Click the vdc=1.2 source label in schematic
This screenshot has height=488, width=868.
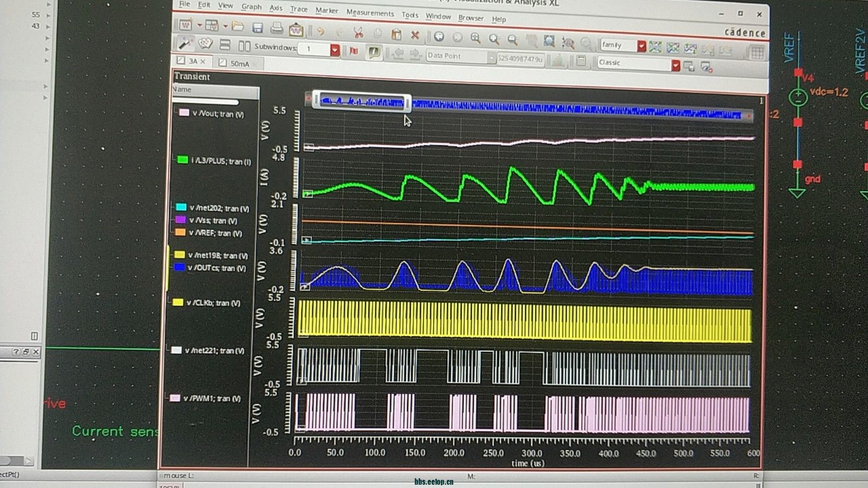point(828,92)
